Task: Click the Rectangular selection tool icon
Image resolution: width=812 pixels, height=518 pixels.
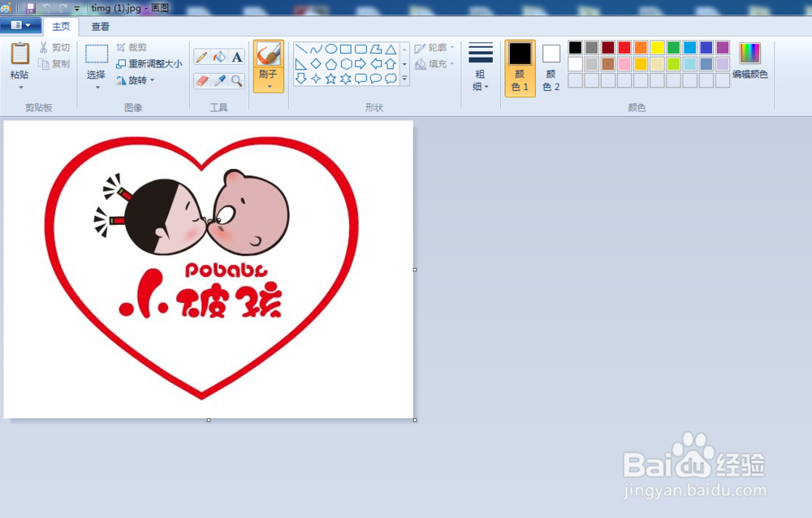Action: (x=97, y=54)
